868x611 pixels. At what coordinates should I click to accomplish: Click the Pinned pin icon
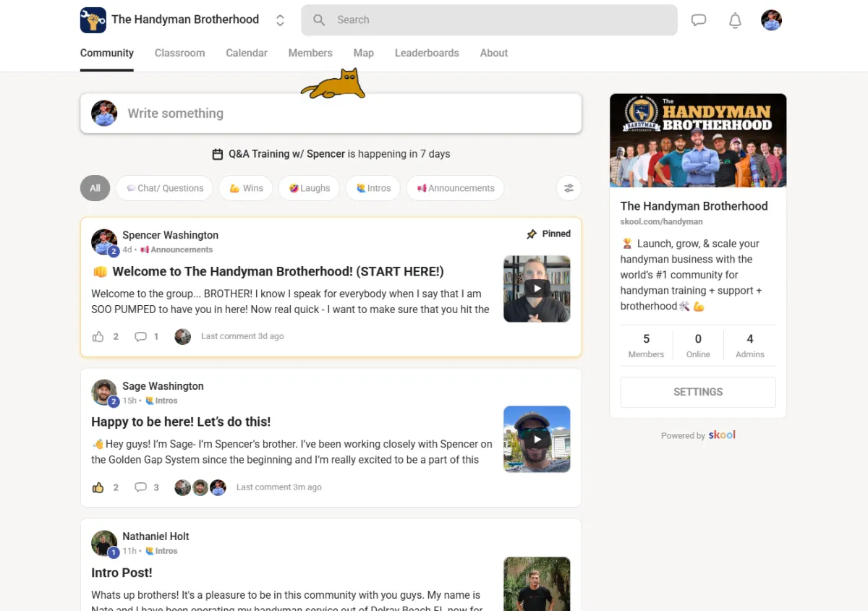tap(532, 234)
